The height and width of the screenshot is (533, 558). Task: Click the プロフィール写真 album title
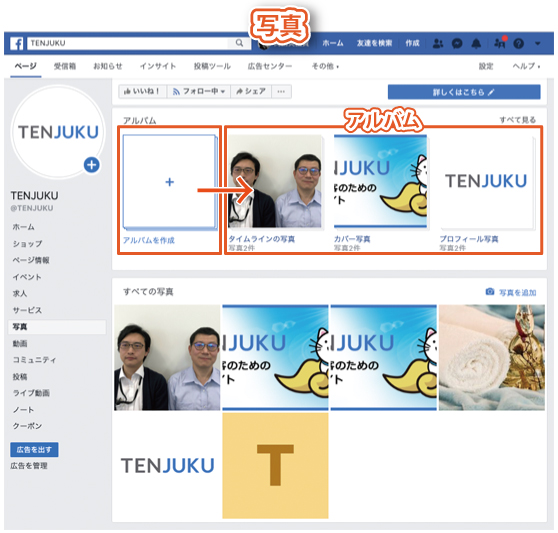(x=469, y=239)
